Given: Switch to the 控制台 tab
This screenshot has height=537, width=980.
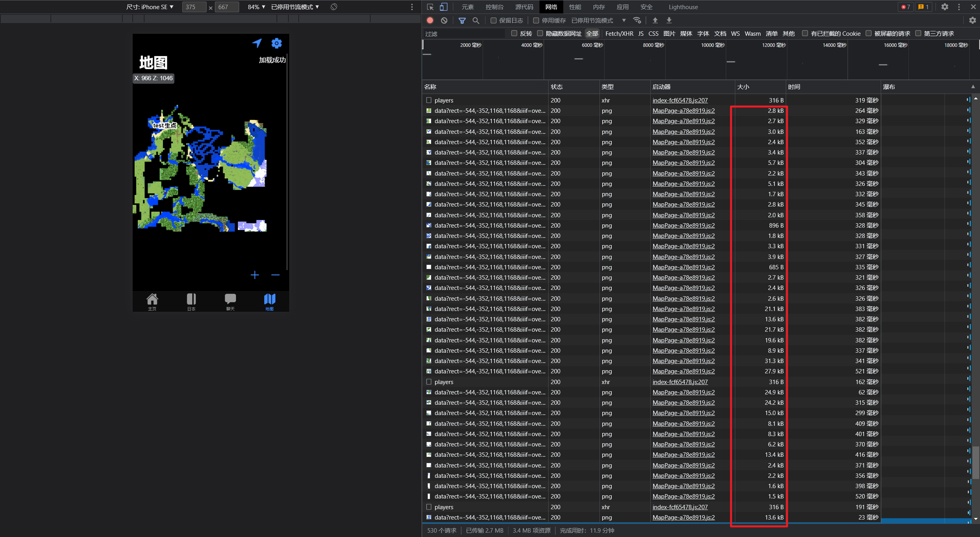Looking at the screenshot, I should [494, 7].
